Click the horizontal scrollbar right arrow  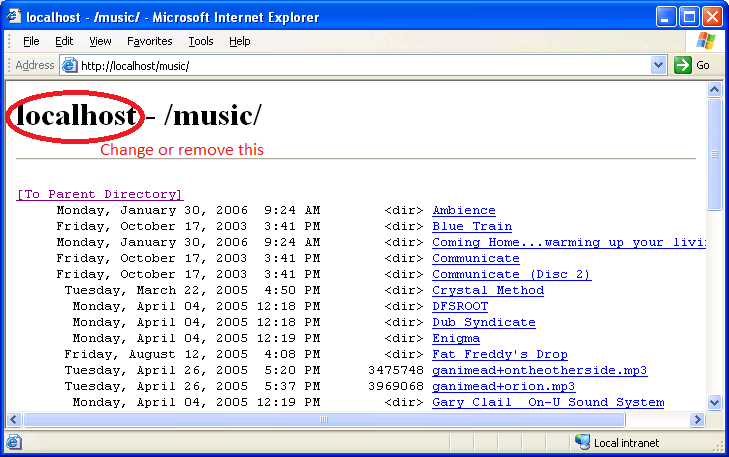click(697, 420)
